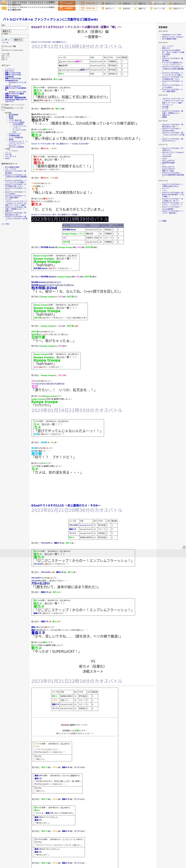This screenshot has width=186, height=868.
Task: Select the 'and' search radio button
Action: coord(6,40)
